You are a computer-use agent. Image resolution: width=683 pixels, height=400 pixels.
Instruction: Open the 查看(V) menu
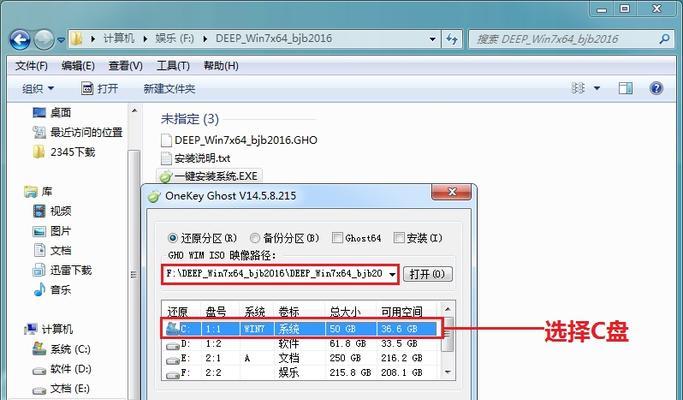tap(125, 66)
